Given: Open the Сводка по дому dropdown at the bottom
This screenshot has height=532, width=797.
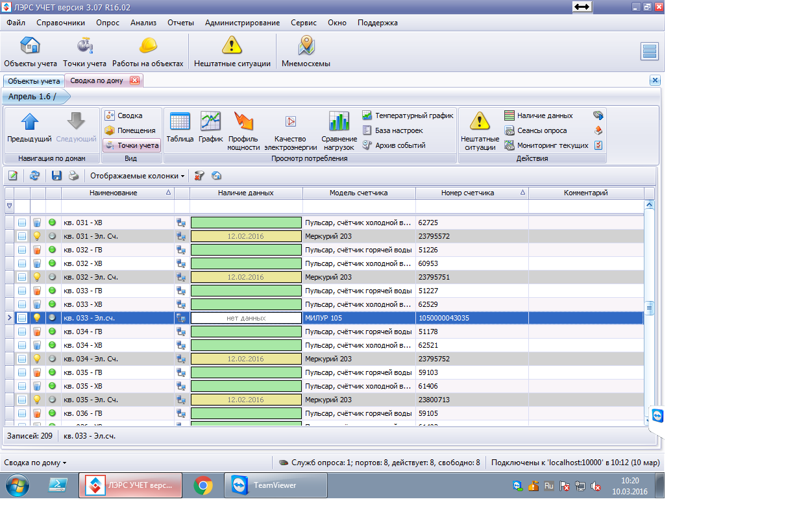Looking at the screenshot, I should point(35,463).
